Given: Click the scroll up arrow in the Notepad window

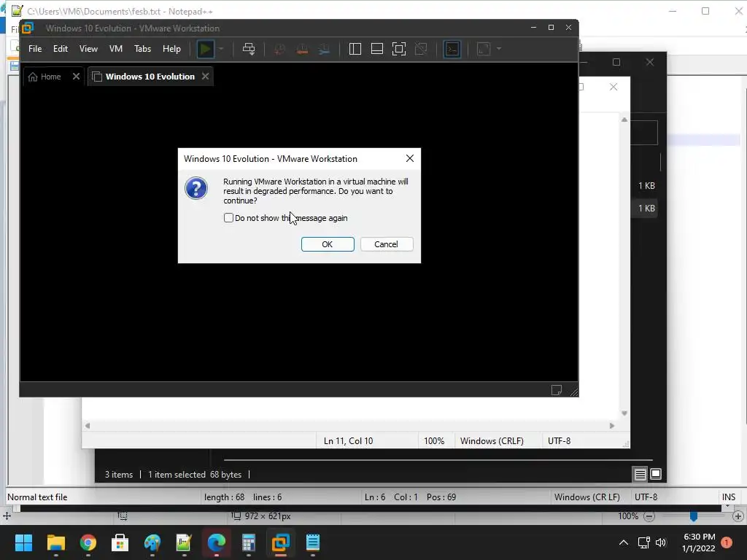Looking at the screenshot, I should [x=624, y=120].
